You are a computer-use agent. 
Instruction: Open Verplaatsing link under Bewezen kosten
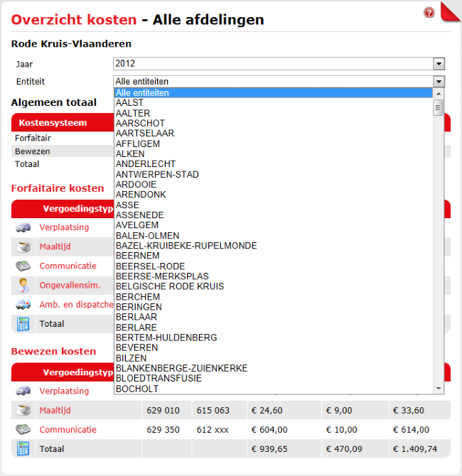pyautogui.click(x=64, y=391)
